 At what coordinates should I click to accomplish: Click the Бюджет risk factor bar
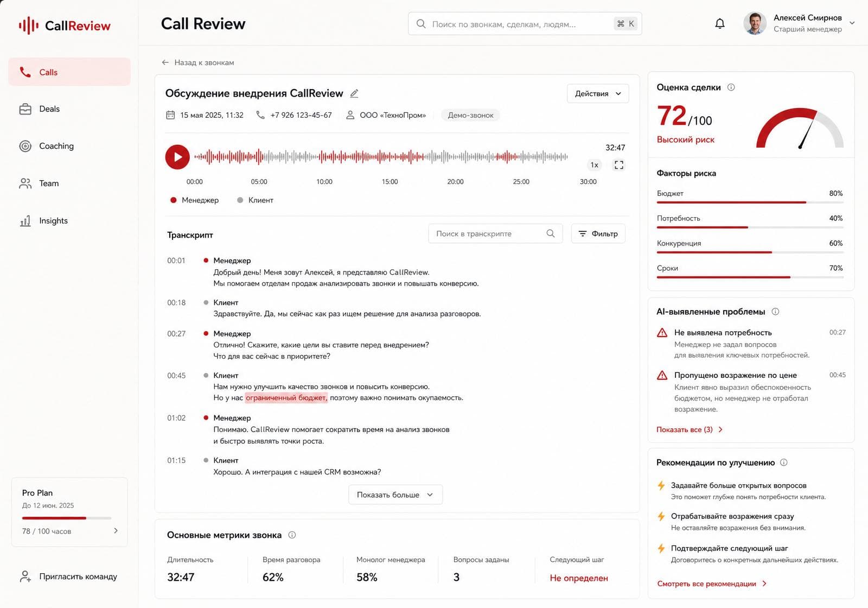tap(750, 202)
